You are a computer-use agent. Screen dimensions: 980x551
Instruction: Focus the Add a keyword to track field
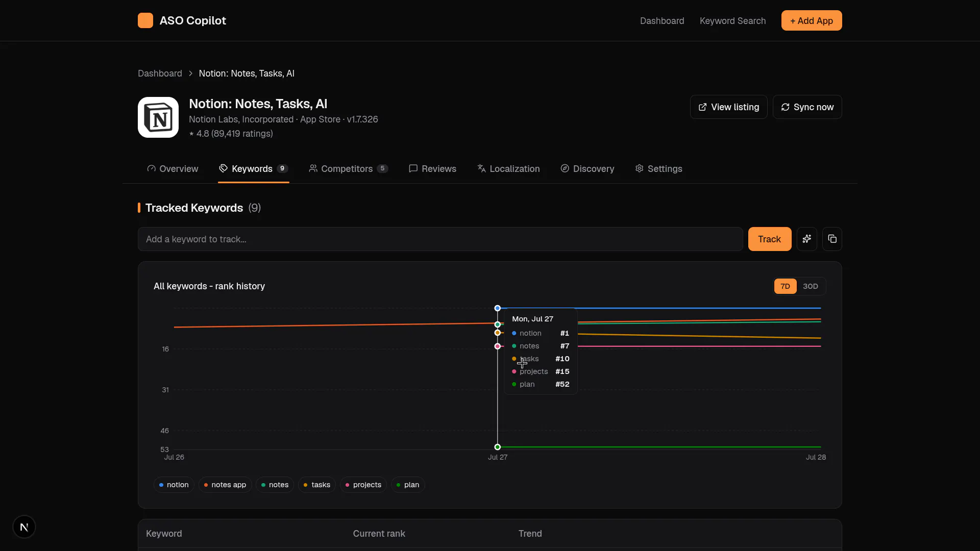pyautogui.click(x=440, y=239)
